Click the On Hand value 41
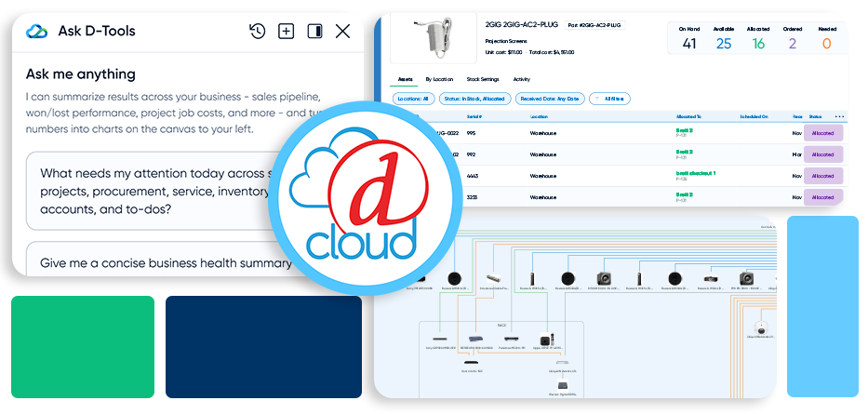 tap(689, 44)
